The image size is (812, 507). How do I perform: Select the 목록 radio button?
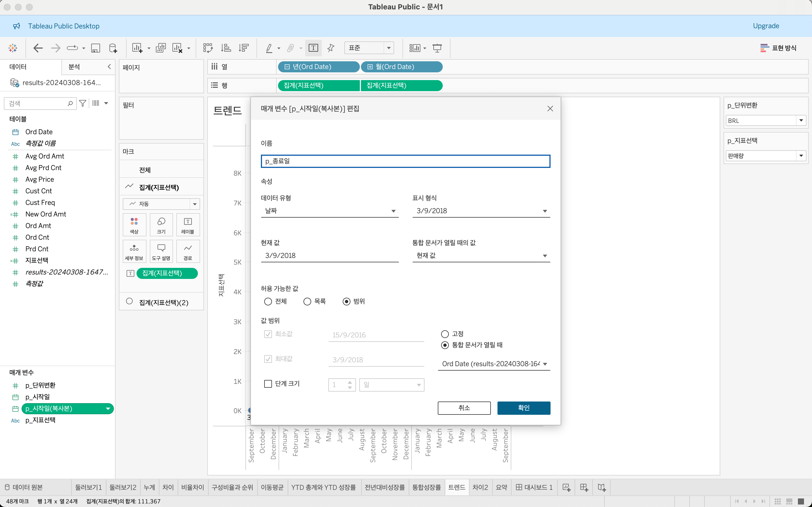(307, 302)
